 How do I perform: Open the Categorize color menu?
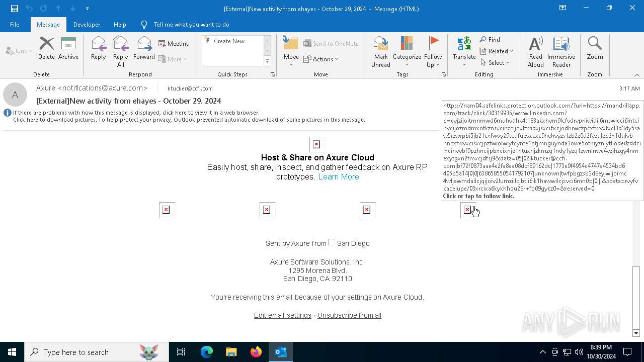tap(407, 51)
